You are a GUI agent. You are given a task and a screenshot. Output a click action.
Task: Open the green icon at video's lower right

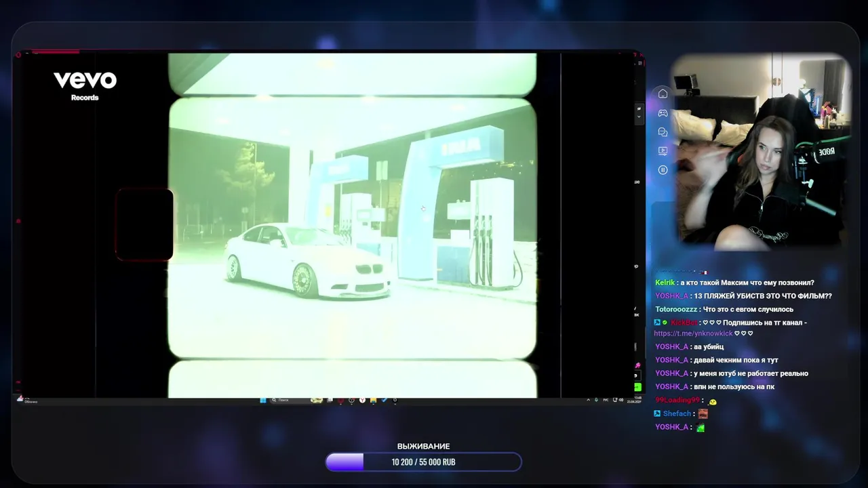pyautogui.click(x=637, y=387)
